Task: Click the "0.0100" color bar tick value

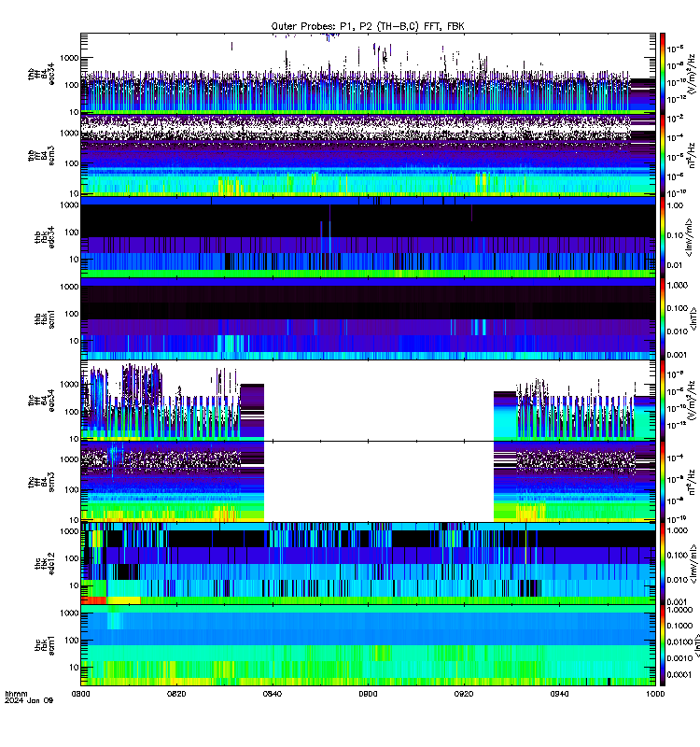Action: tap(679, 641)
